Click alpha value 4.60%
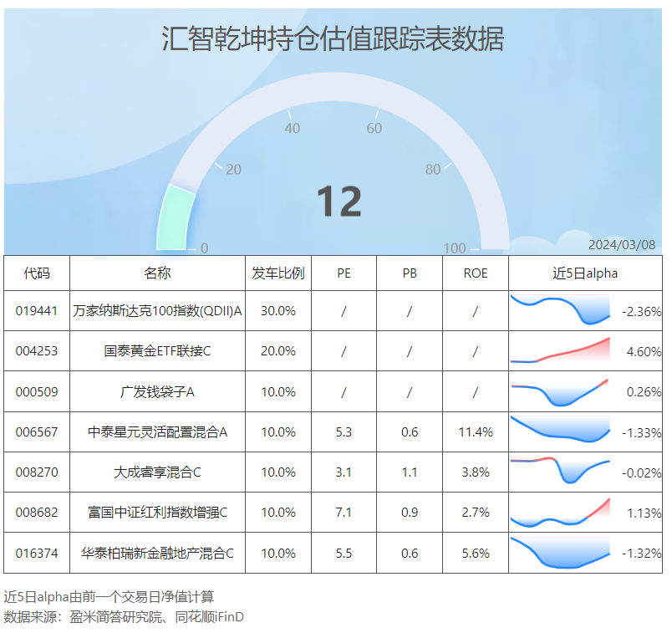Viewport: 672px width, 633px height. click(x=644, y=352)
